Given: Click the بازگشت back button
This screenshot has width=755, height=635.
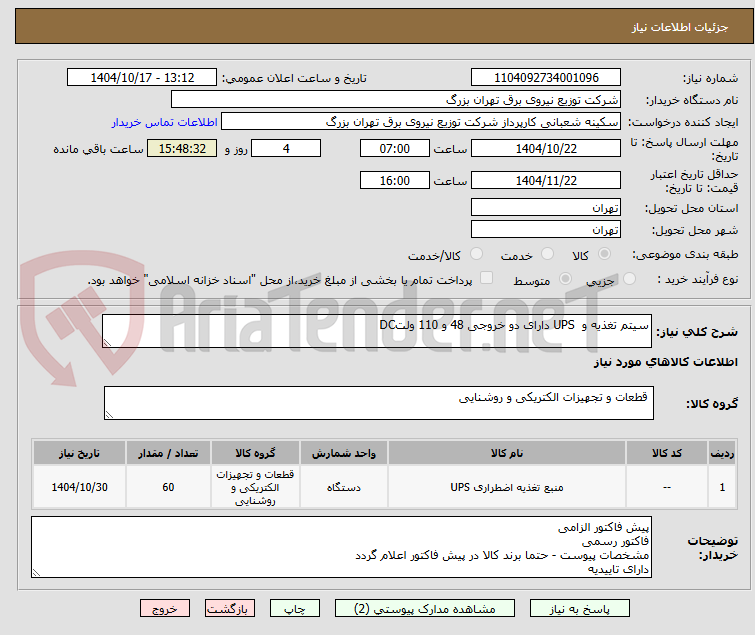Looking at the screenshot, I should 229,609.
